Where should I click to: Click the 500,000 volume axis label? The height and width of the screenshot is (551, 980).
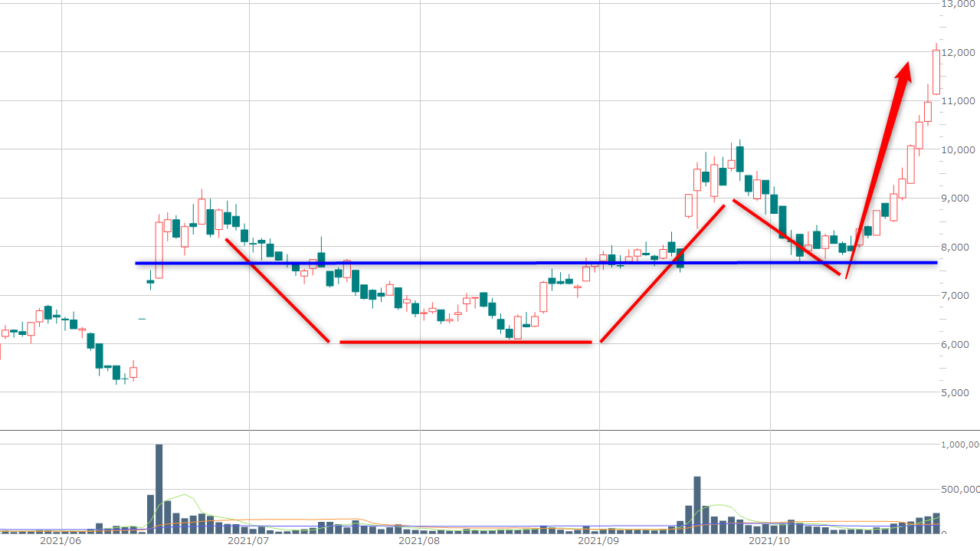click(x=960, y=489)
